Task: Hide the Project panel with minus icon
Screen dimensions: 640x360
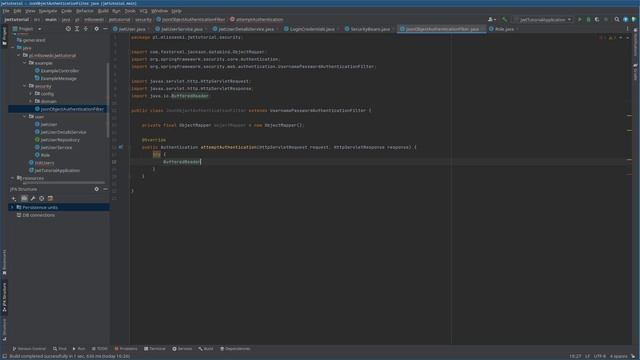Action: click(105, 29)
